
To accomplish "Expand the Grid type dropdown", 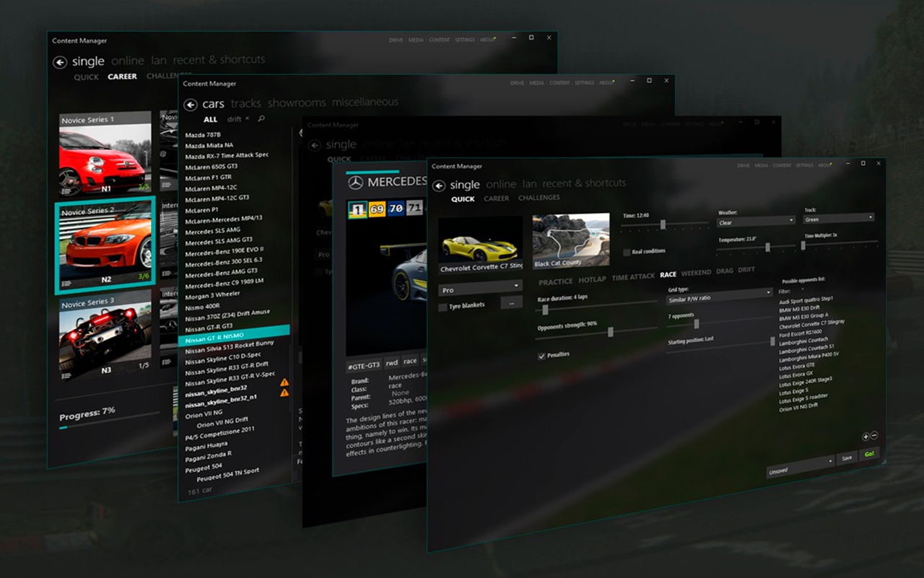I will [719, 297].
